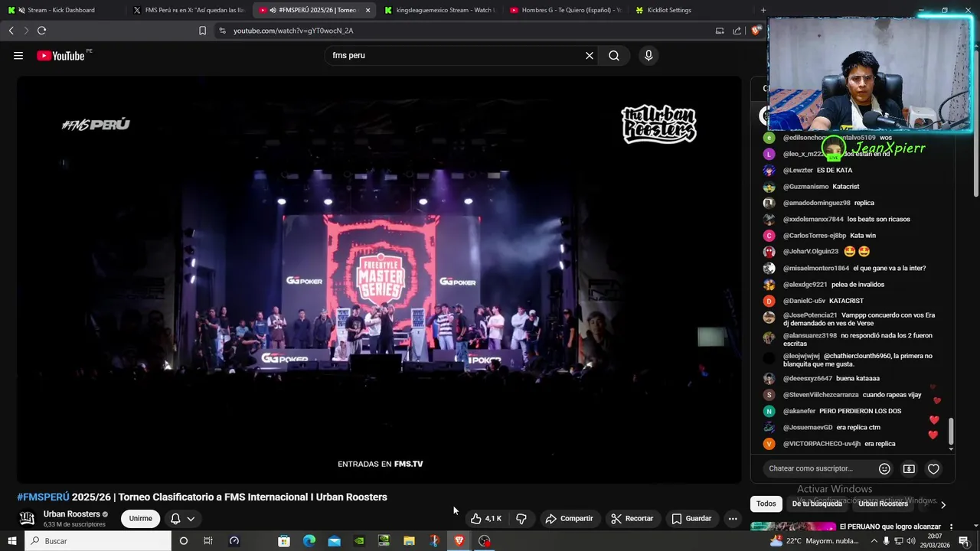980x551 pixels.
Task: Click the Recortar clip button
Action: click(x=632, y=519)
